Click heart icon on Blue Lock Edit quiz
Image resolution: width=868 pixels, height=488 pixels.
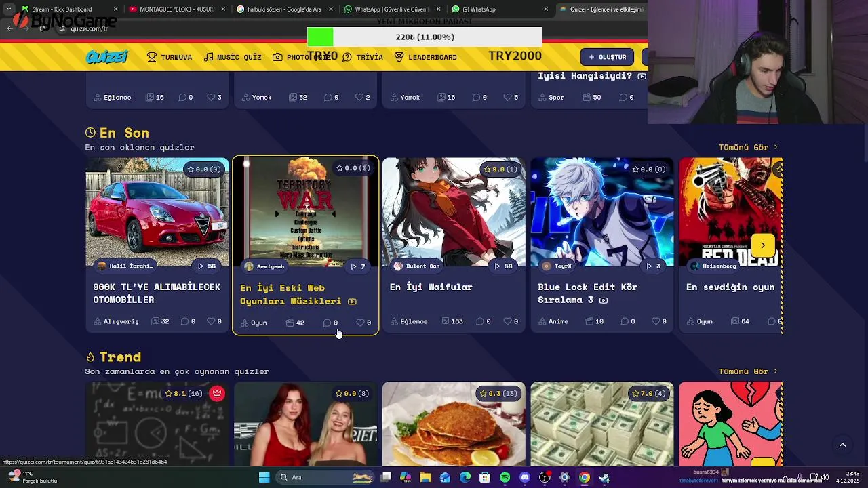656,321
